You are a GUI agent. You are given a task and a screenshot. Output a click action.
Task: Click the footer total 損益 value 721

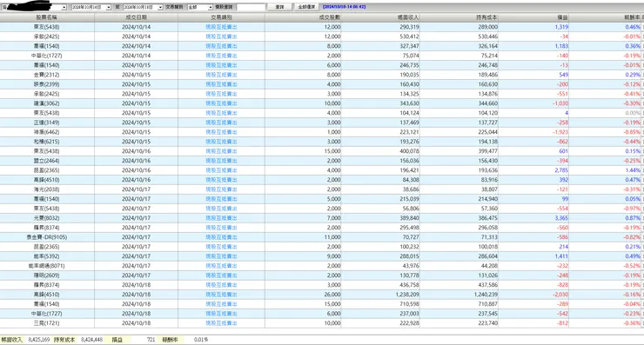coord(151,340)
